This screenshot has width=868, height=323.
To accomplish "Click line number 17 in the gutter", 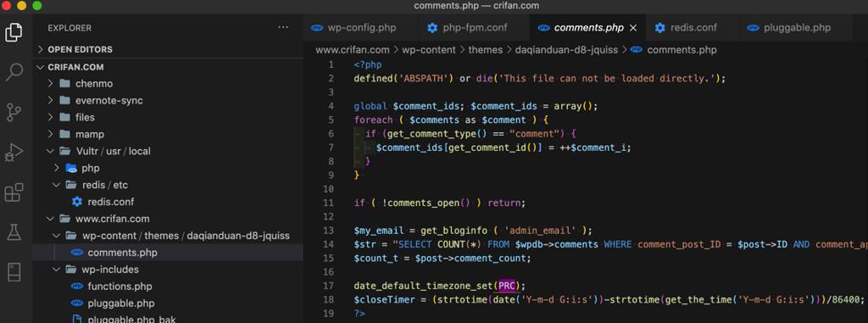I will click(x=329, y=286).
